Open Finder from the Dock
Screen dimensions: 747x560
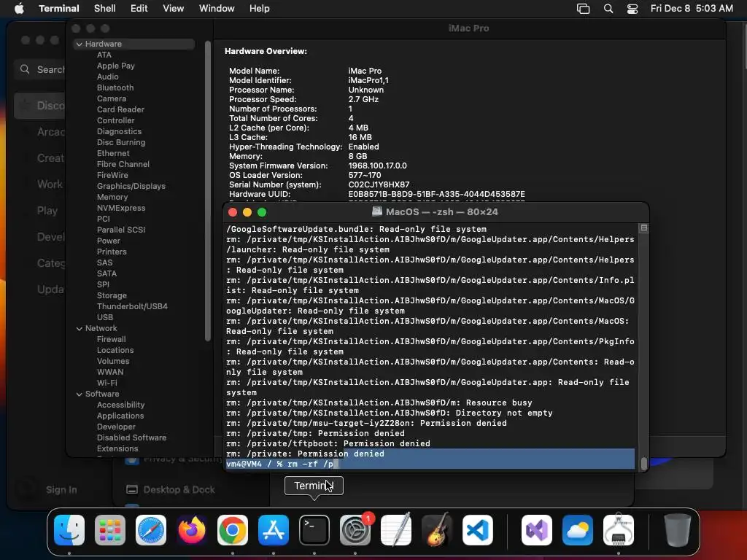pyautogui.click(x=69, y=530)
